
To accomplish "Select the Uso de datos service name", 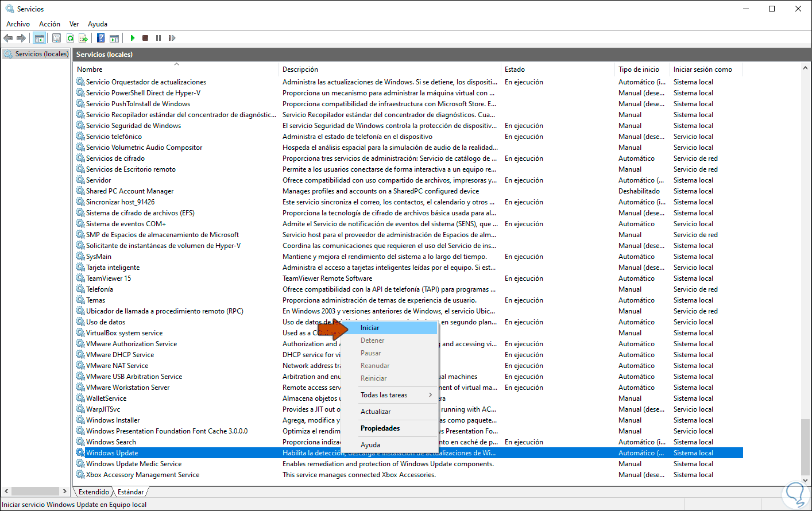I will pyautogui.click(x=106, y=322).
